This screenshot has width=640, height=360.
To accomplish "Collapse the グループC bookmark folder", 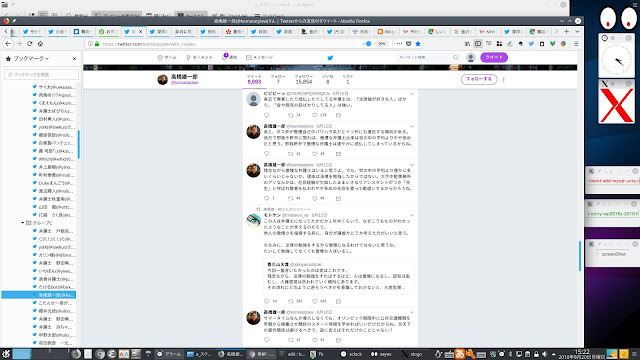I will point(23,223).
